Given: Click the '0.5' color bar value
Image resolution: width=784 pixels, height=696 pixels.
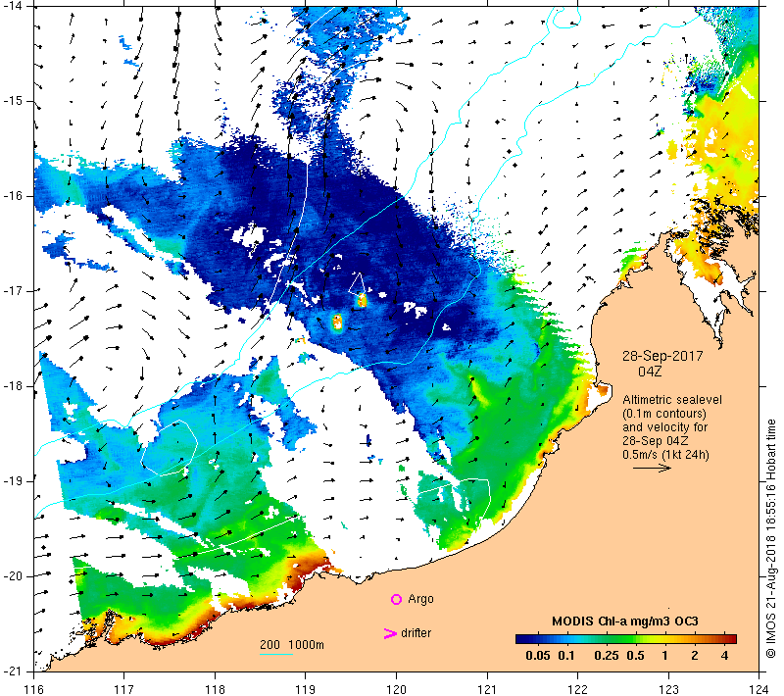Looking at the screenshot, I should tap(635, 656).
